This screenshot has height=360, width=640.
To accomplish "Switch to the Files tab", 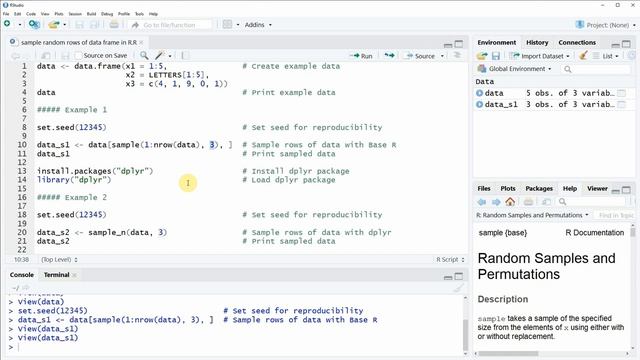I will (484, 189).
